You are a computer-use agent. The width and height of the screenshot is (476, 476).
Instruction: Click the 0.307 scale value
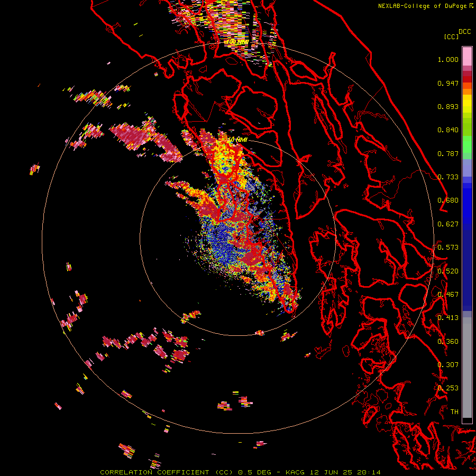[448, 365]
